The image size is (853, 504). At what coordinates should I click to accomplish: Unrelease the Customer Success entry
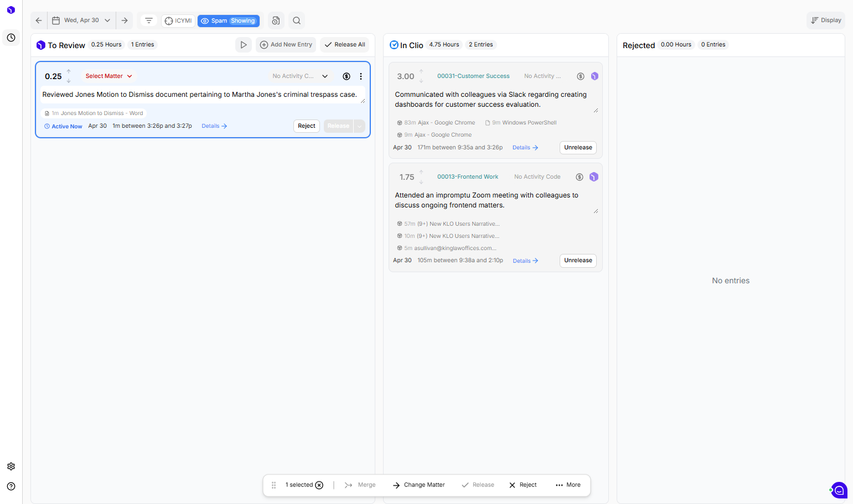[578, 148]
